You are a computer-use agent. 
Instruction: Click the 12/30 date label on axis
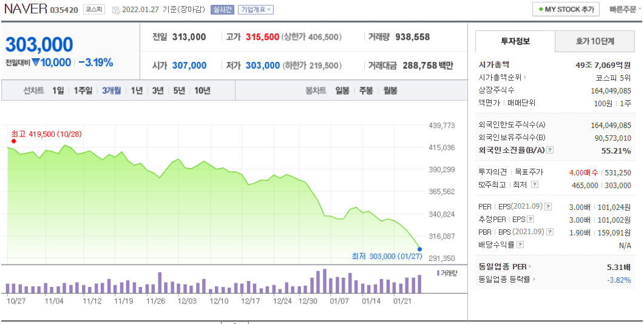308,301
